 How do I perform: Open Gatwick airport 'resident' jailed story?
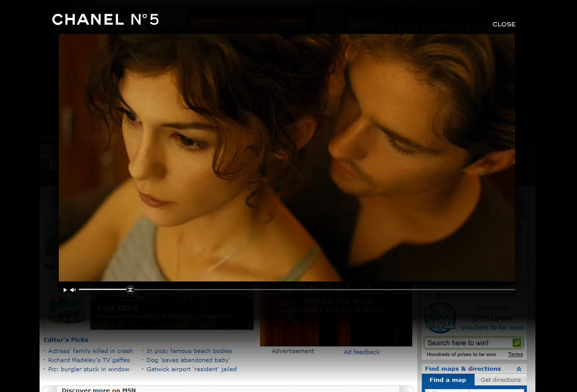[x=192, y=369]
